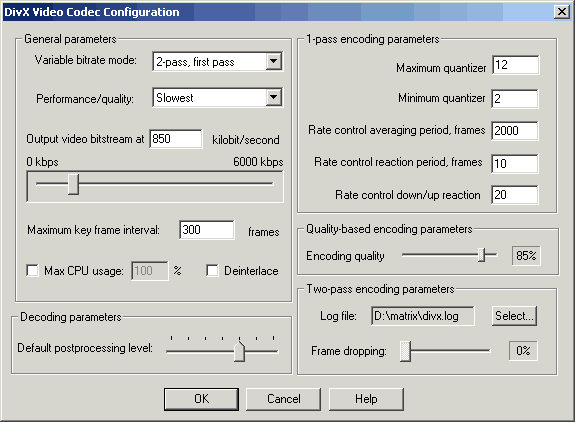Click the Maximum quantizer input box
575x422 pixels.
[x=515, y=65]
